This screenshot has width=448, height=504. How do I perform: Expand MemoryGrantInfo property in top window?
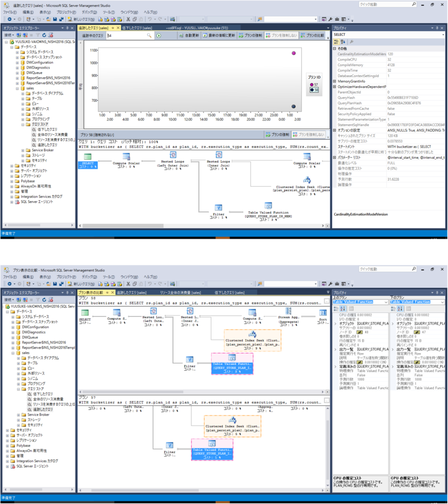tap(334, 81)
